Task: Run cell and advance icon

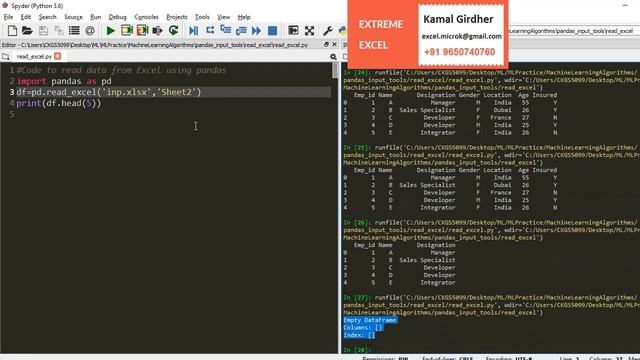Action: (142, 31)
